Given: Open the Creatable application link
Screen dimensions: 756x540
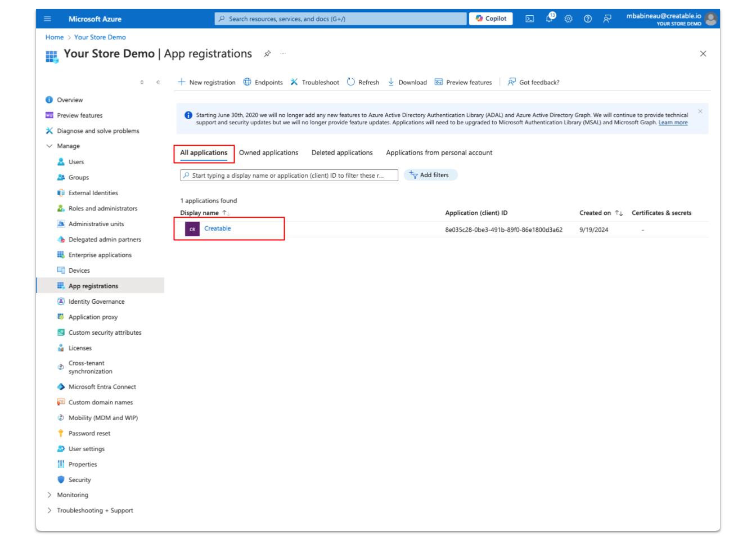Looking at the screenshot, I should click(217, 228).
